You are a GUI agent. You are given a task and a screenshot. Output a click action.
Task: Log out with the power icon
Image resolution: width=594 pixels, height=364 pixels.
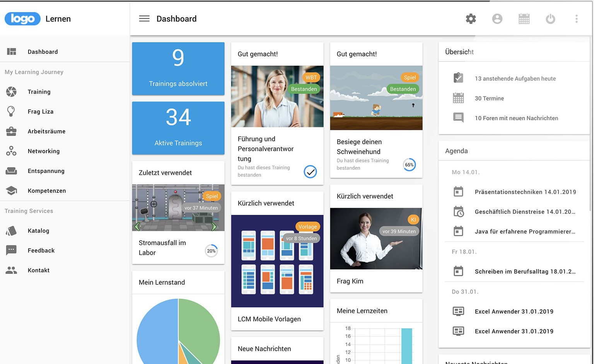[x=550, y=19]
